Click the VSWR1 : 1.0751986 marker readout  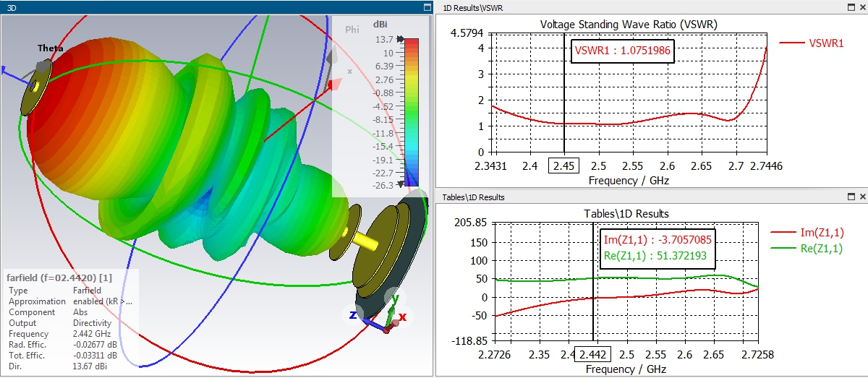[x=623, y=51]
